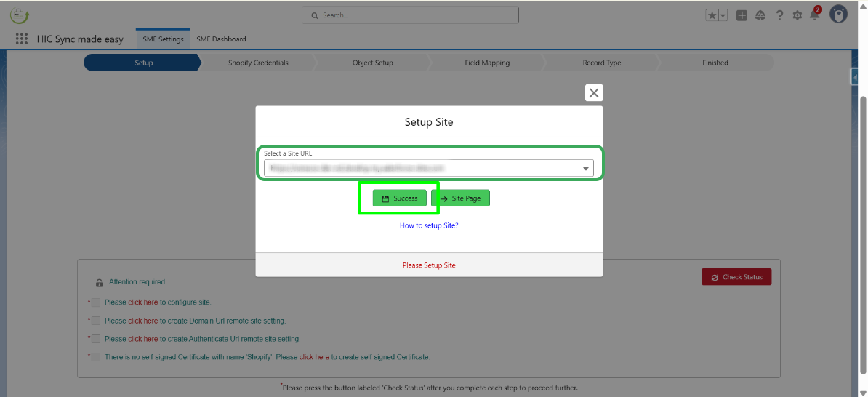The height and width of the screenshot is (397, 868).
Task: View notifications via the bell icon
Action: pos(814,15)
